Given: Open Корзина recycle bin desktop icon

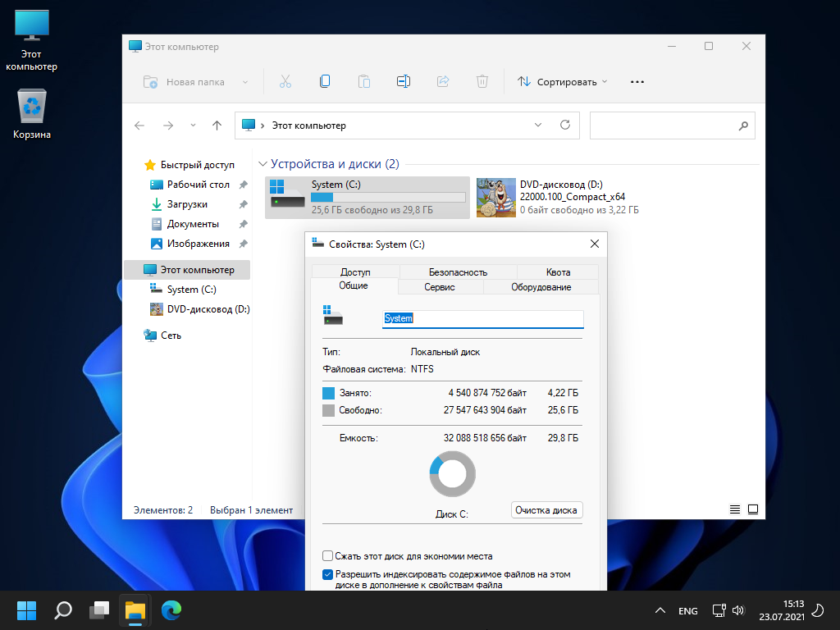Looking at the screenshot, I should click(x=32, y=113).
